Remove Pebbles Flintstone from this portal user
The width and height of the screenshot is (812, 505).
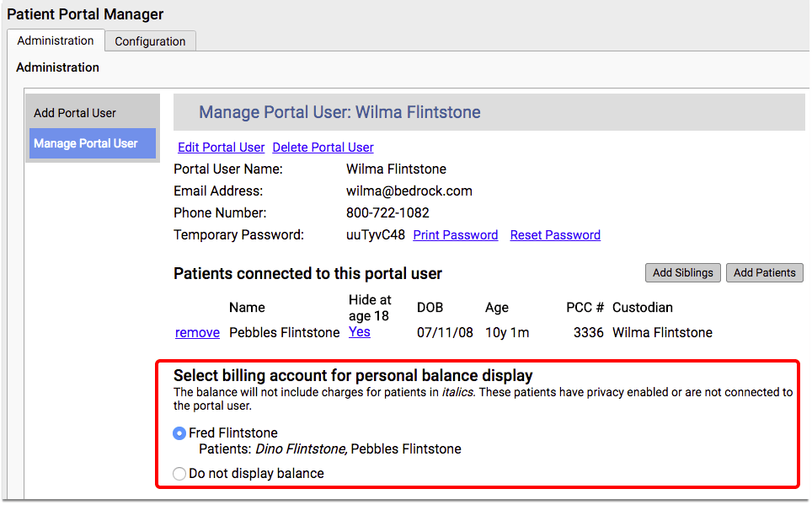197,332
